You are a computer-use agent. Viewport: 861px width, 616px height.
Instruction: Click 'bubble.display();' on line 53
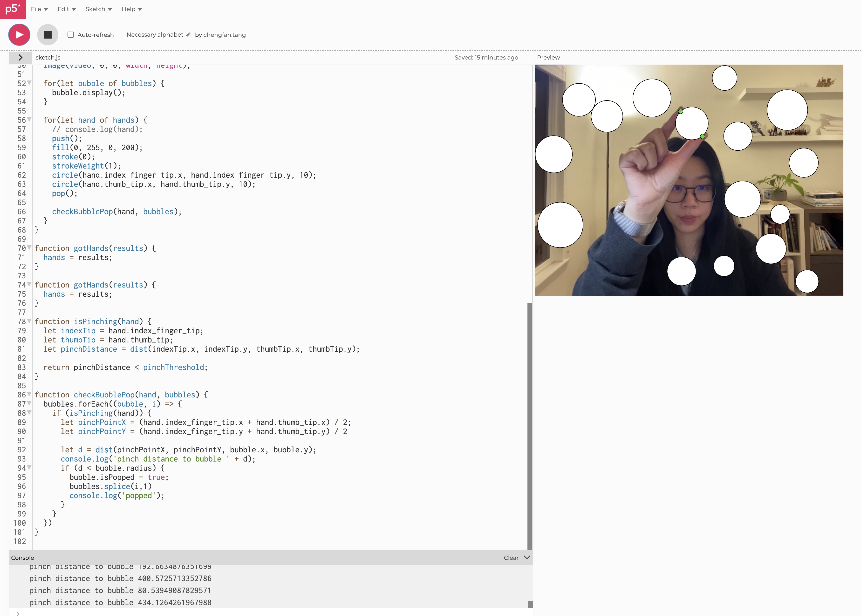(89, 93)
